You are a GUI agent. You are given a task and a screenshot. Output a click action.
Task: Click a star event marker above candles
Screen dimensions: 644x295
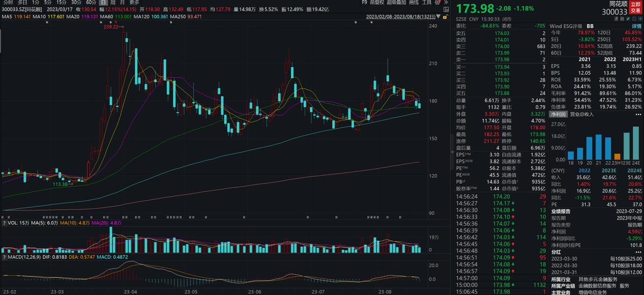[46, 23]
